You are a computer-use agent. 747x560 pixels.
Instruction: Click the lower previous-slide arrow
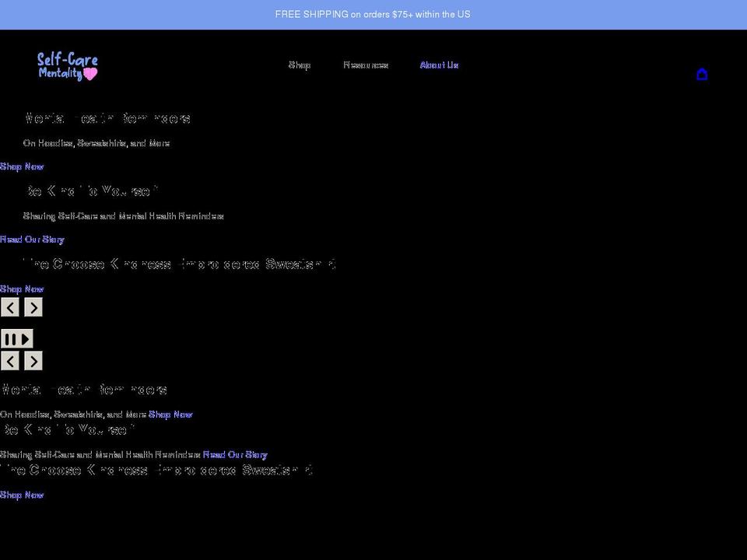(x=10, y=360)
